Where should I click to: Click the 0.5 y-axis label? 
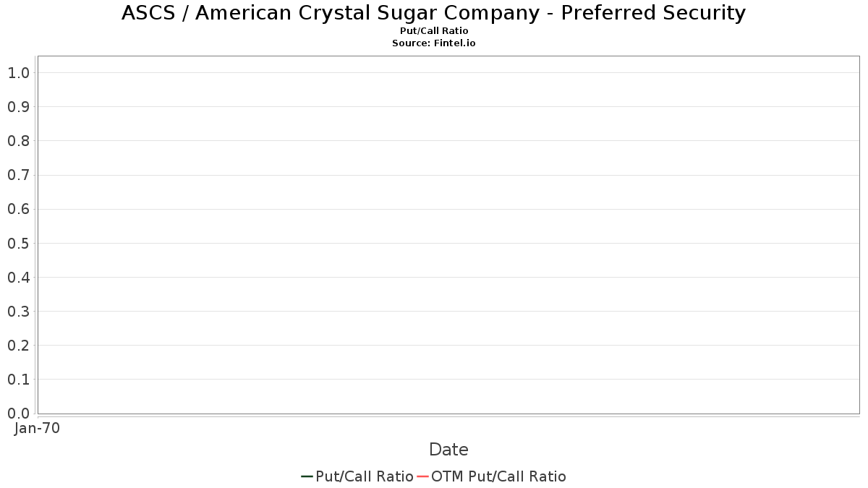click(x=18, y=243)
